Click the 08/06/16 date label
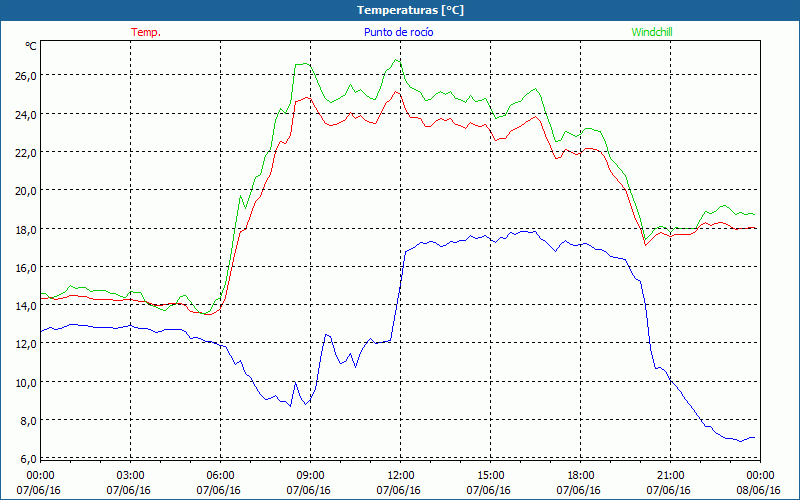 (x=759, y=490)
